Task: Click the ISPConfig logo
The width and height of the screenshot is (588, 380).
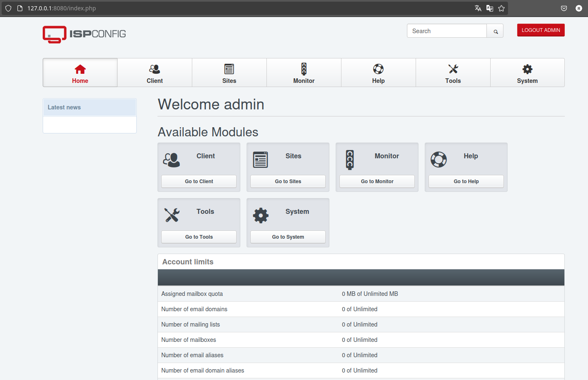Action: (x=84, y=34)
